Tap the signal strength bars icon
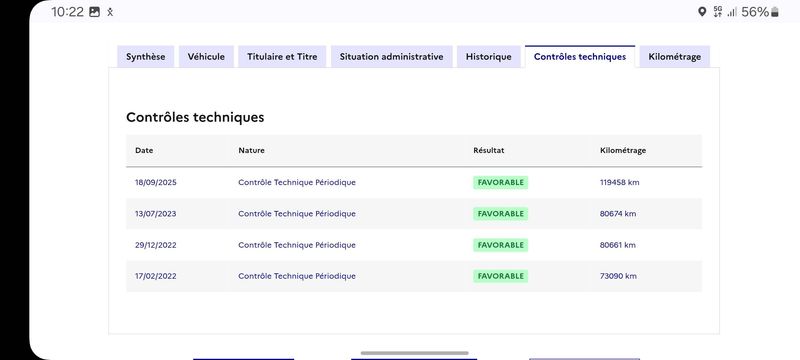Screen dimensions: 800x360 click(x=732, y=12)
